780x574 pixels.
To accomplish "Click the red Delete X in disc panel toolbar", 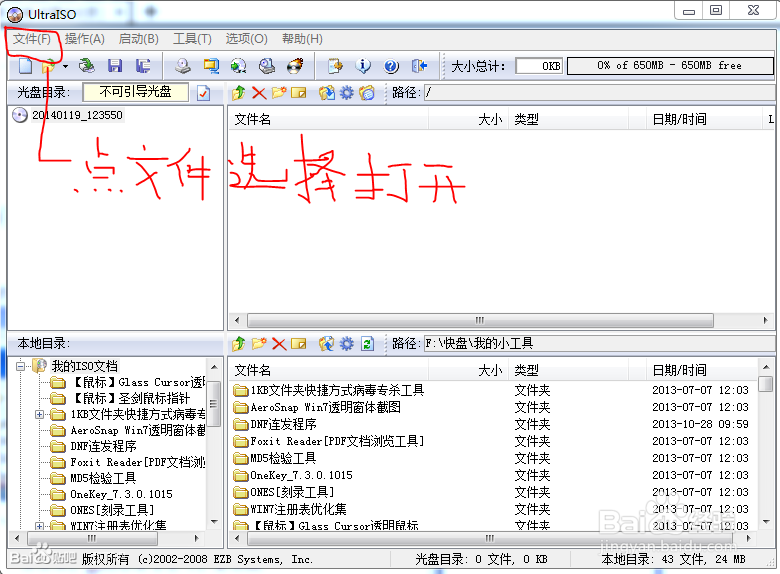I will tap(259, 93).
